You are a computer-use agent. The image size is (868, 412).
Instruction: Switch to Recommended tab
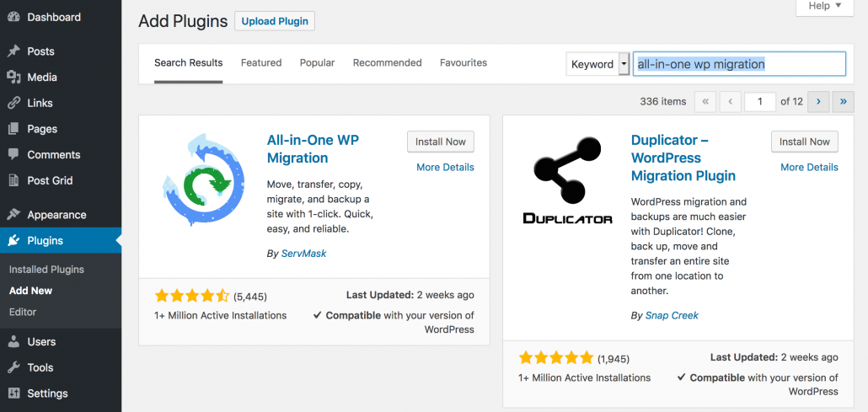coord(388,63)
